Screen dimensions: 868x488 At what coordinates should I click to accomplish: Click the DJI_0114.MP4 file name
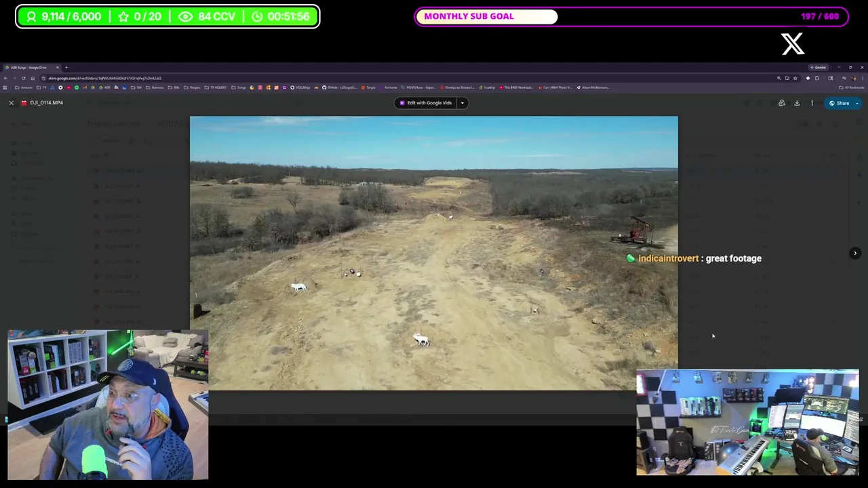[x=46, y=102]
